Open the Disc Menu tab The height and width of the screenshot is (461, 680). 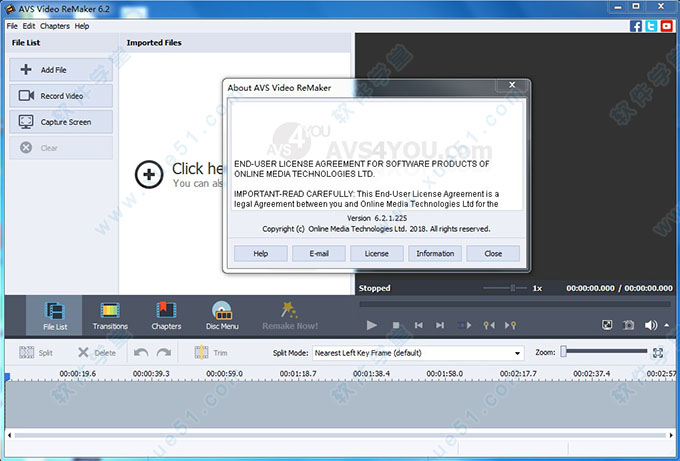tap(222, 316)
